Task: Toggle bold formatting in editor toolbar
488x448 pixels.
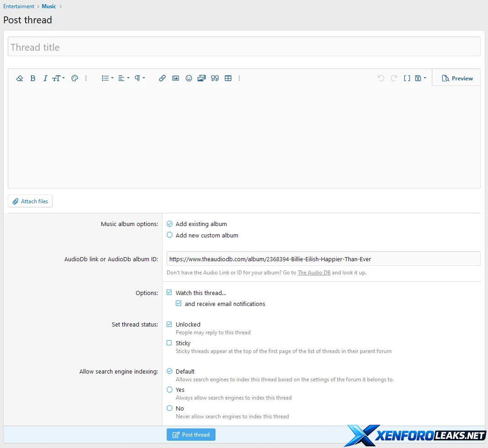Action: point(33,79)
